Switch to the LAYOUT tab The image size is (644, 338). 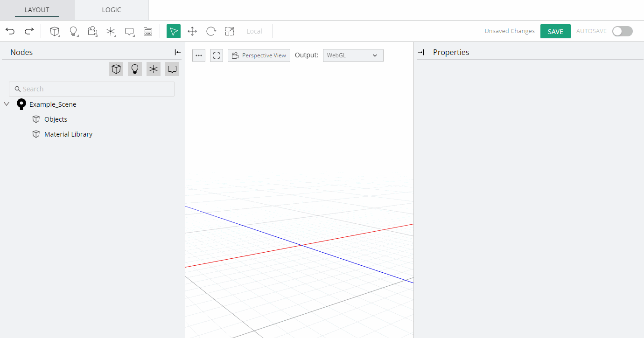[37, 10]
